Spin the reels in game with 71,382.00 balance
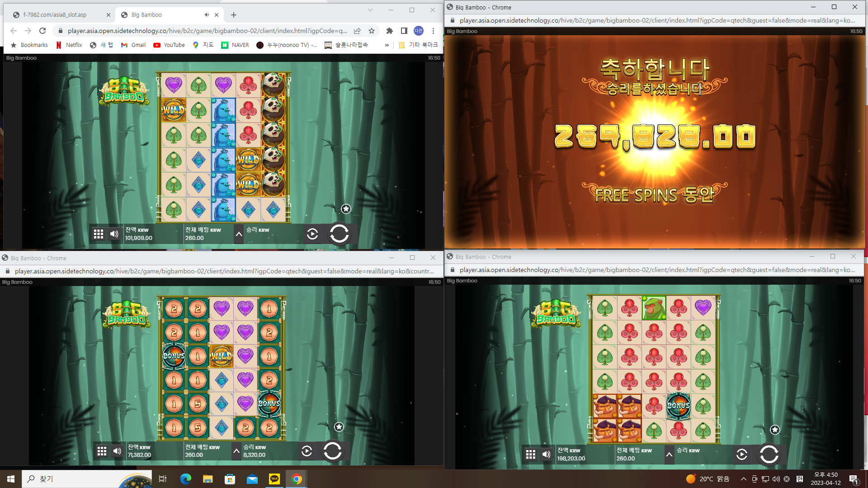868x488 pixels. tap(332, 450)
